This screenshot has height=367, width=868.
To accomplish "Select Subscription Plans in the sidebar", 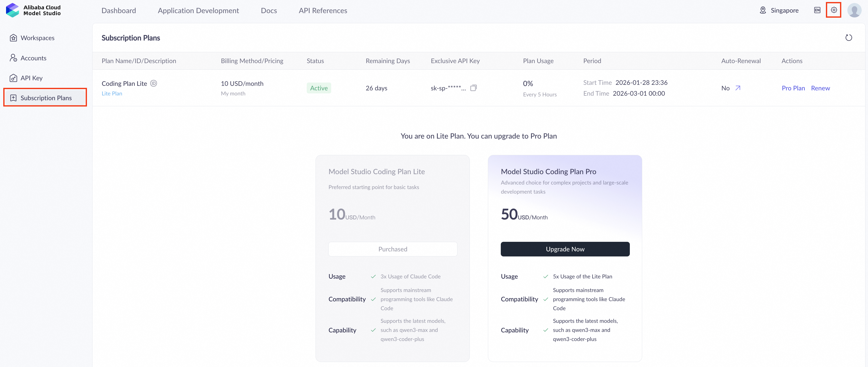I will coord(46,98).
